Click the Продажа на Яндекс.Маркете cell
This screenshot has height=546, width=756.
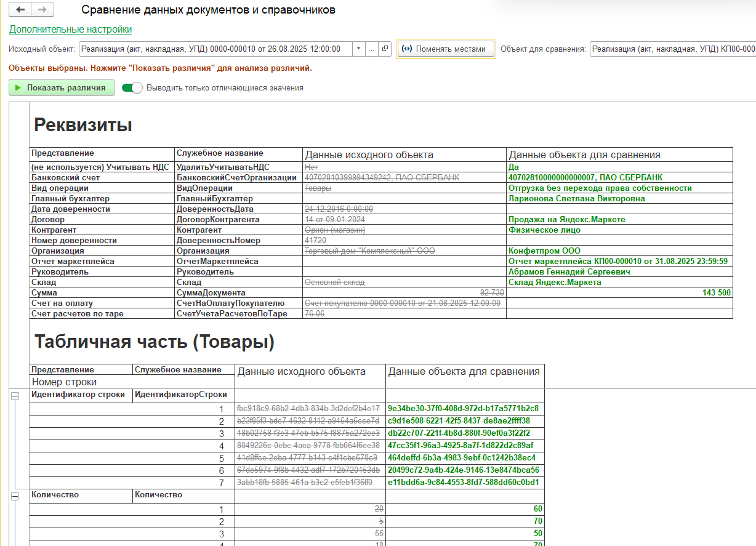pyautogui.click(x=619, y=219)
